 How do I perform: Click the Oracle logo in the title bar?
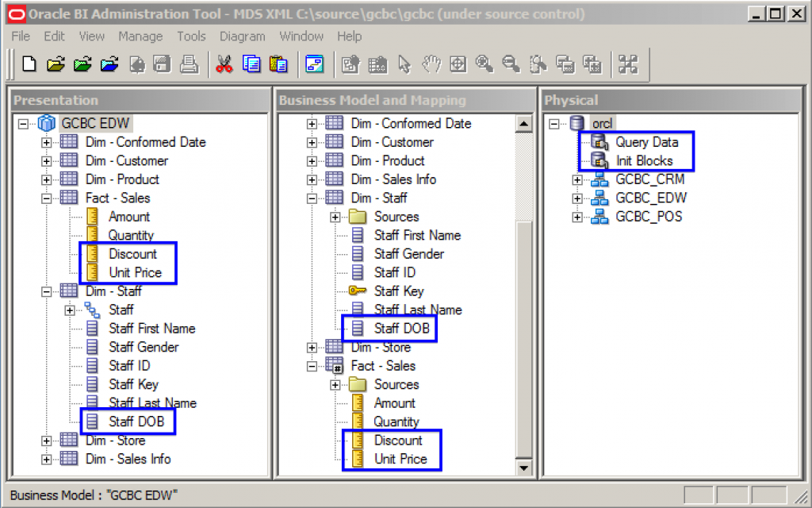[x=17, y=14]
